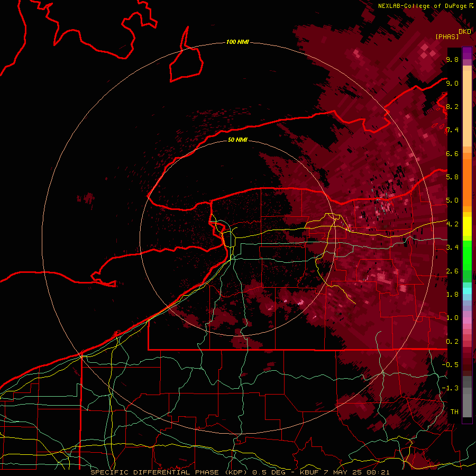The image size is (476, 476).
Task: Pick the cyan segment of the color bar
Action: [467, 291]
